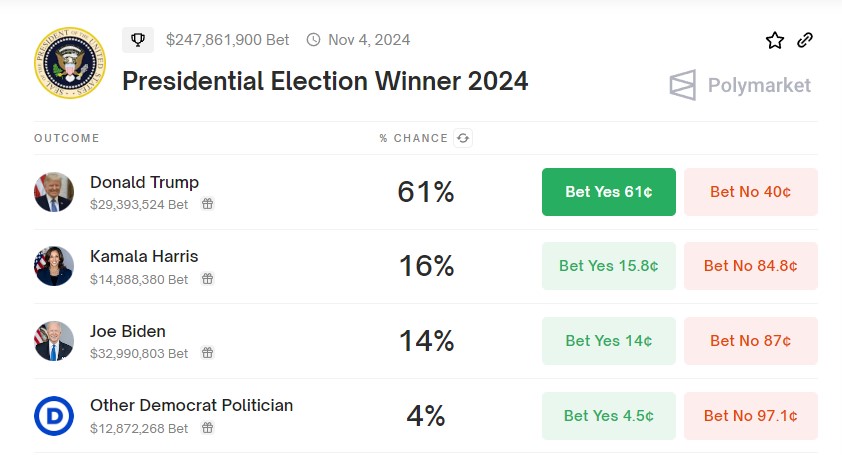Click the trophy icon badge
842x455 pixels.
tap(138, 40)
